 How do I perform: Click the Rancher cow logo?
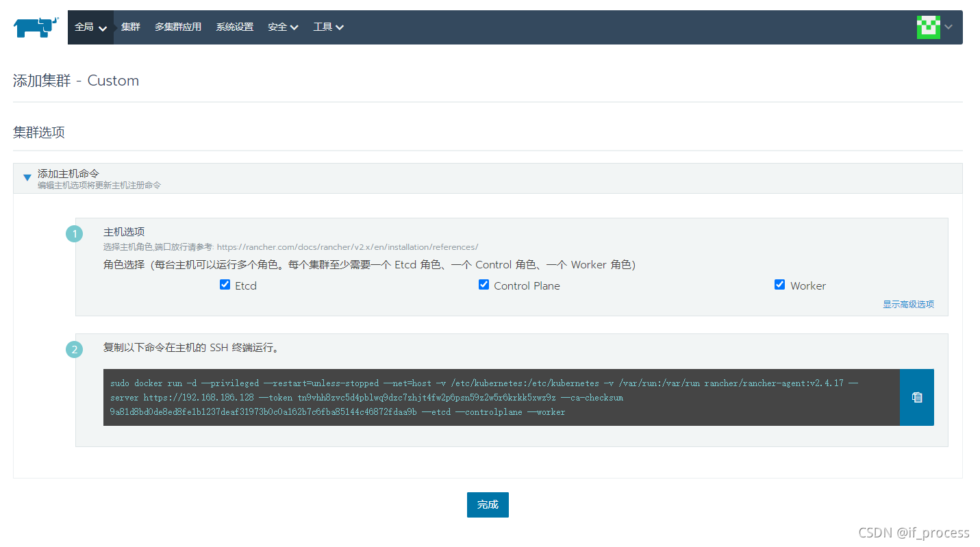[36, 27]
